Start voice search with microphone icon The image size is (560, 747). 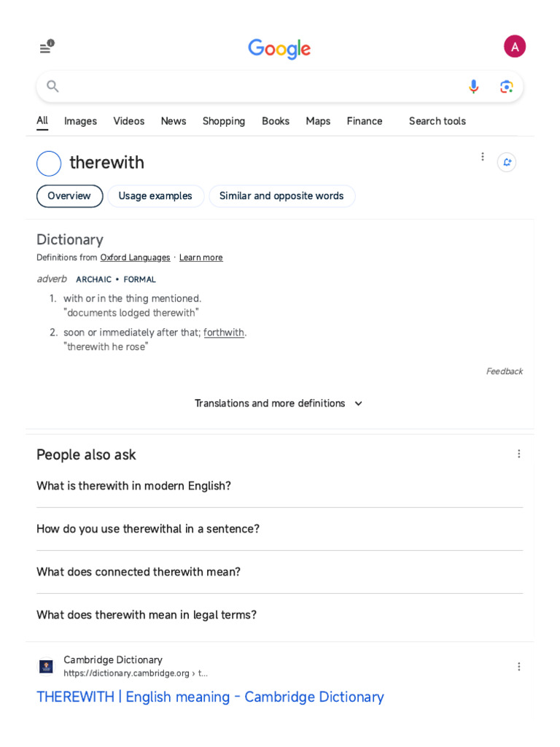[x=473, y=87]
